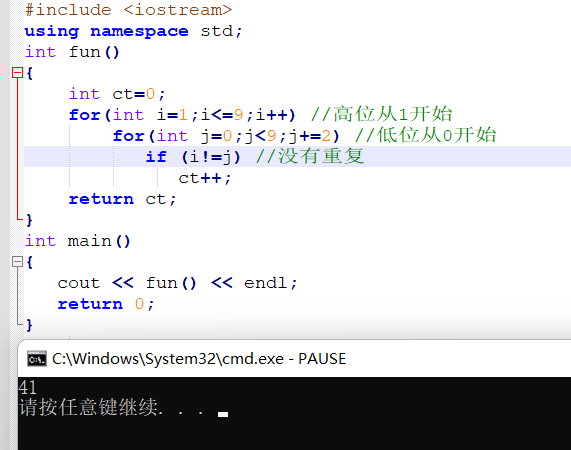Image resolution: width=571 pixels, height=450 pixels.
Task: Click the console output line showing 41
Action: (28, 387)
